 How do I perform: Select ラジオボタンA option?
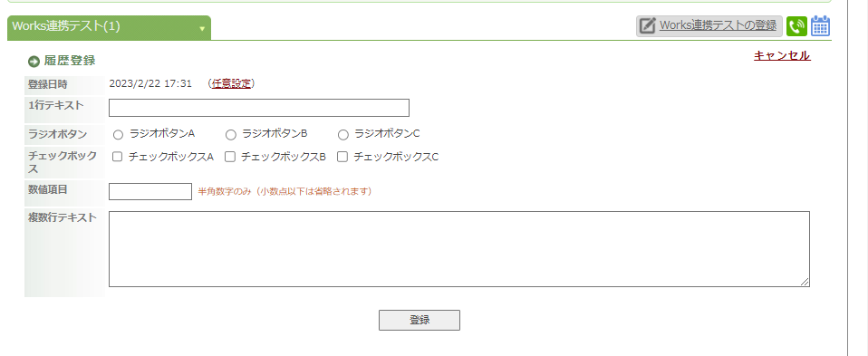tap(118, 135)
